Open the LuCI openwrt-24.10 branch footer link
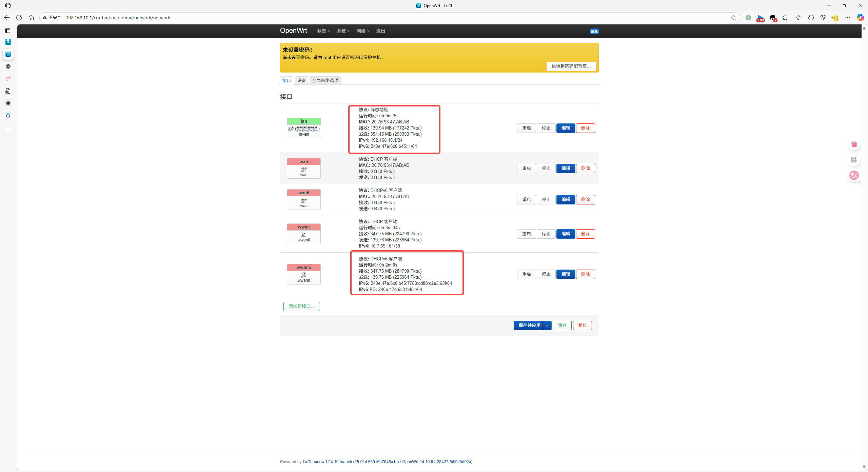868x472 pixels. tap(351, 461)
